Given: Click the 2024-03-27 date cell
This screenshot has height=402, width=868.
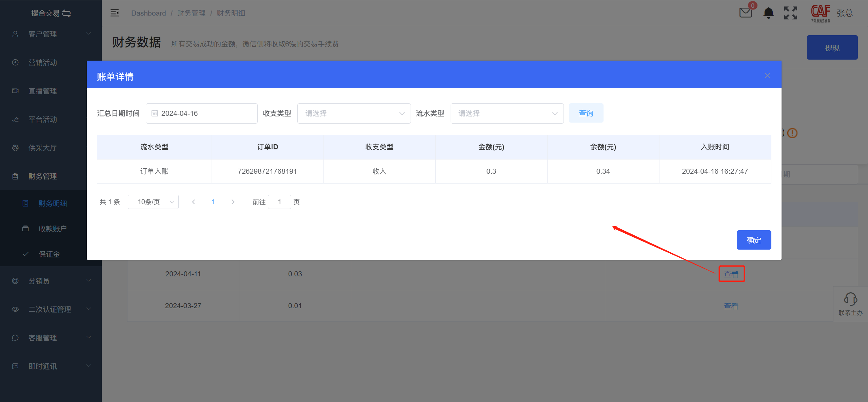Looking at the screenshot, I should (x=183, y=306).
